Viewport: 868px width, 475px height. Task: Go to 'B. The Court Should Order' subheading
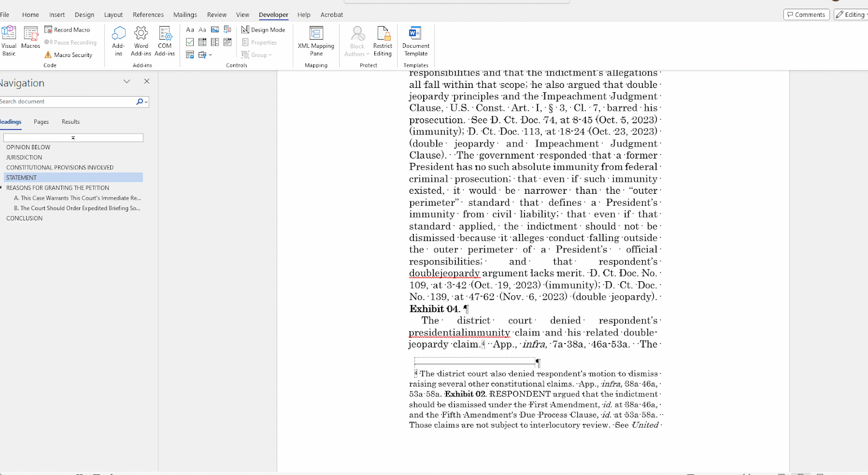(x=77, y=208)
